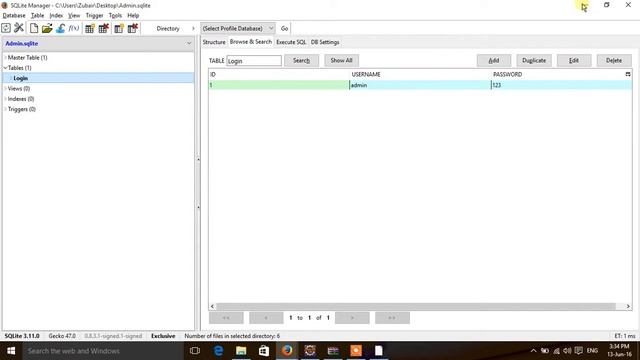This screenshot has height=360, width=640.
Task: Sort by the PASSWORD column header
Action: (x=558, y=74)
